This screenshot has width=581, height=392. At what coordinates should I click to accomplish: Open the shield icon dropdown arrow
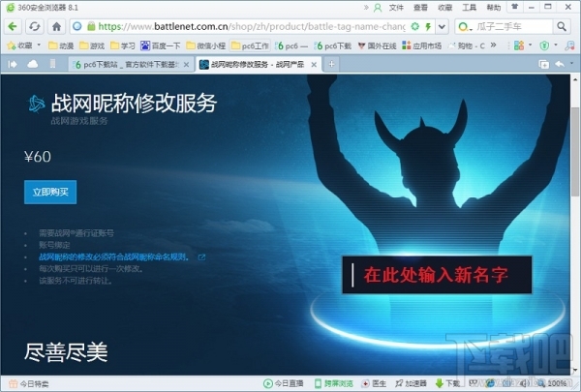556,45
